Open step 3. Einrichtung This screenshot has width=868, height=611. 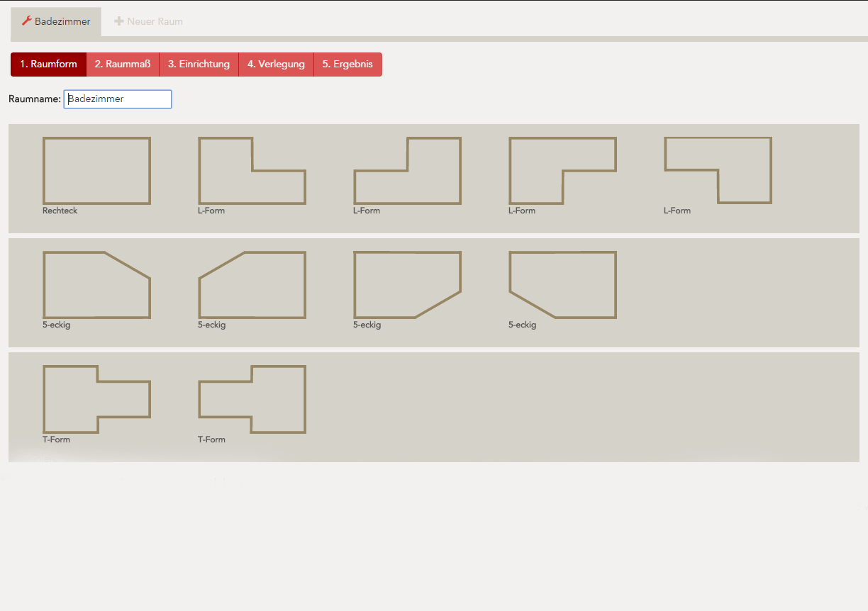199,65
